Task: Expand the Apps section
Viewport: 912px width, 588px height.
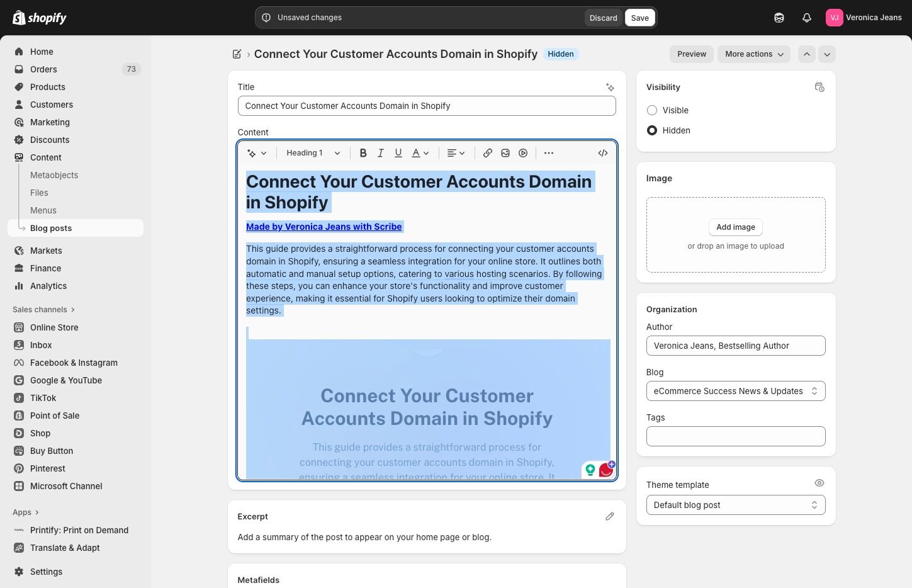Action: pos(26,512)
